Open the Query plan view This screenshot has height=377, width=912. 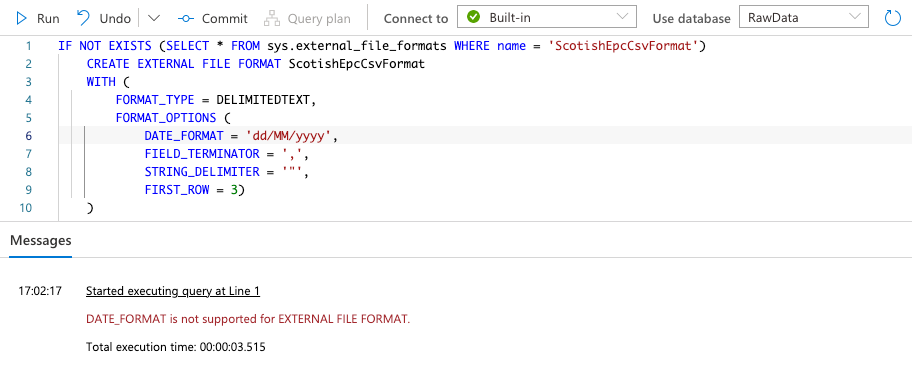pyautogui.click(x=307, y=19)
